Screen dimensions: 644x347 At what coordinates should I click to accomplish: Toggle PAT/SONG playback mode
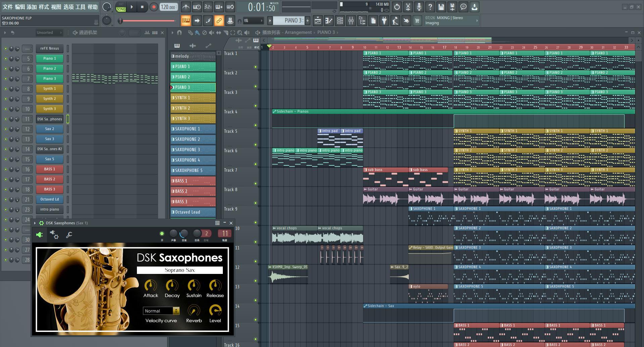121,7
